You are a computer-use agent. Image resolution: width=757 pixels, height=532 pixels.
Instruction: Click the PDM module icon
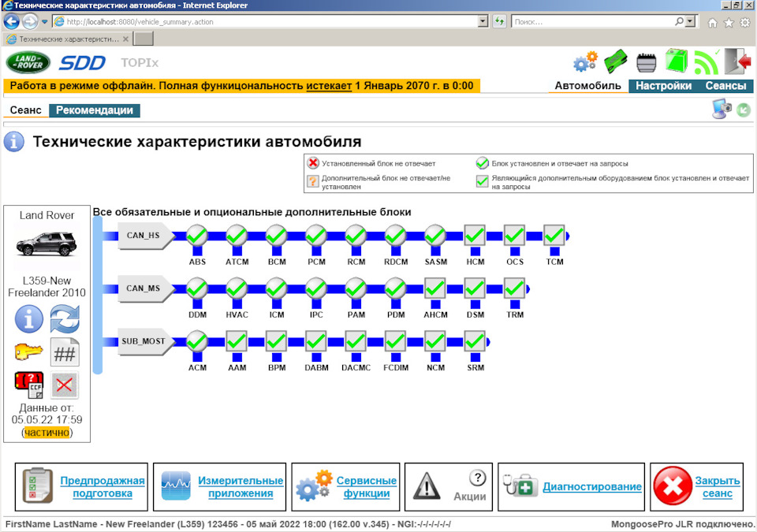pos(396,288)
